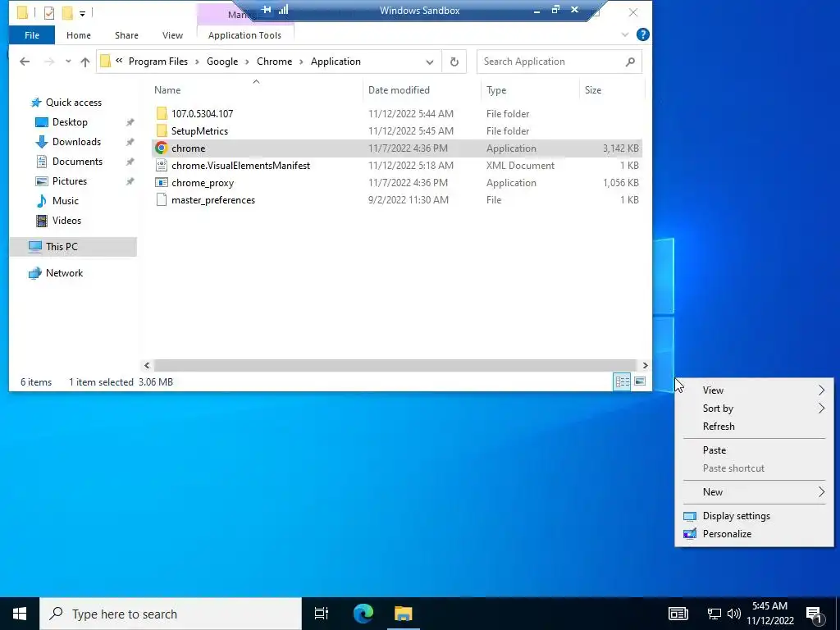The height and width of the screenshot is (630, 840).
Task: Click the Properties quick access toolbar icon
Action: click(x=48, y=13)
